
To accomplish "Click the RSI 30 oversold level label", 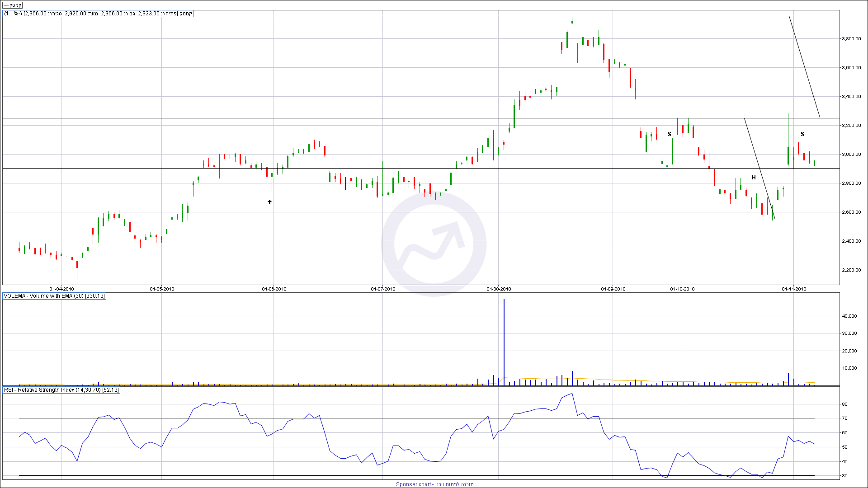I will (x=844, y=476).
